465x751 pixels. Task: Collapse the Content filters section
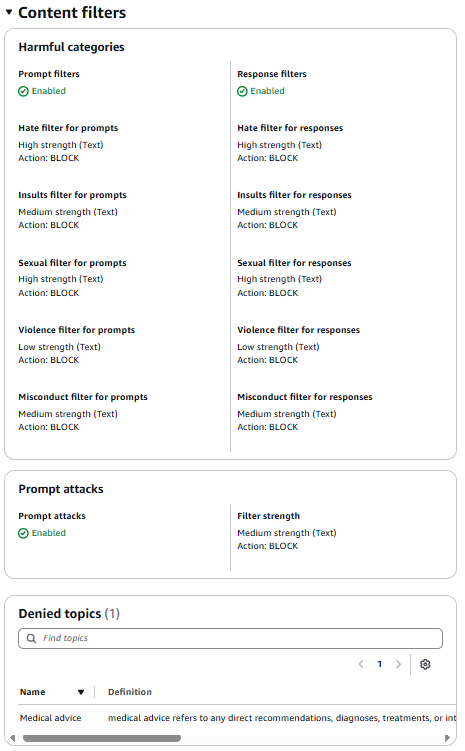tap(9, 12)
